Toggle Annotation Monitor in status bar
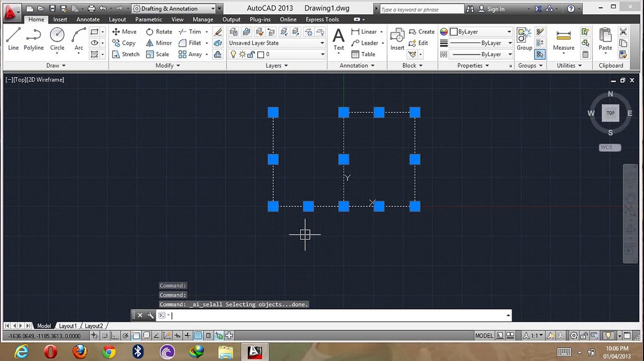The height and width of the screenshot is (361, 644). [229, 335]
